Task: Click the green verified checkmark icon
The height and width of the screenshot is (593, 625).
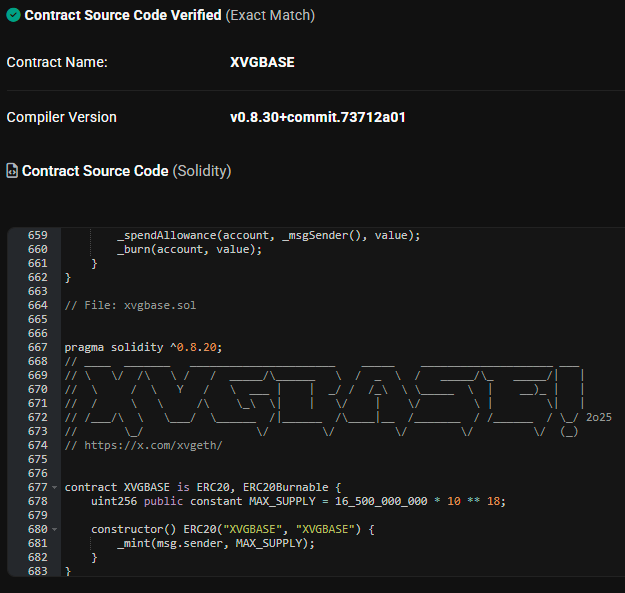Action: click(x=14, y=15)
